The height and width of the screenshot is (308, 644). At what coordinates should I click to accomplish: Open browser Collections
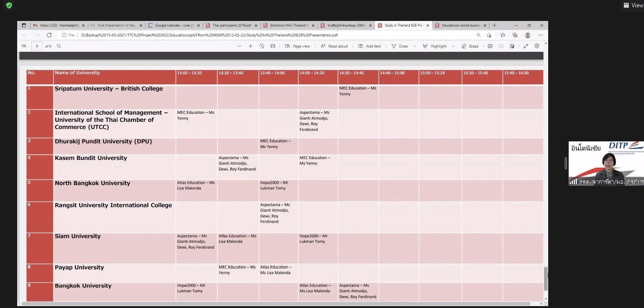click(x=515, y=35)
